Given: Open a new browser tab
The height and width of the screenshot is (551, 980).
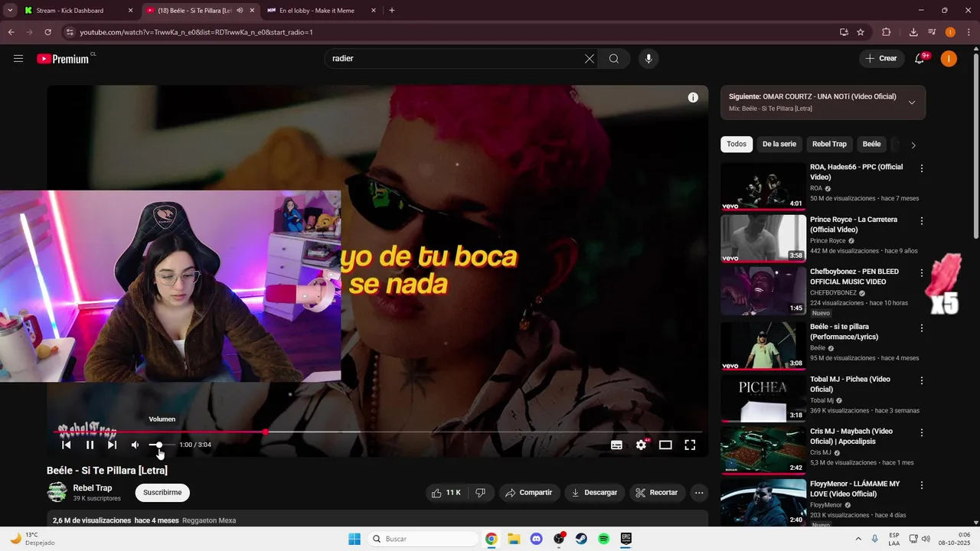Looking at the screenshot, I should coord(392,11).
